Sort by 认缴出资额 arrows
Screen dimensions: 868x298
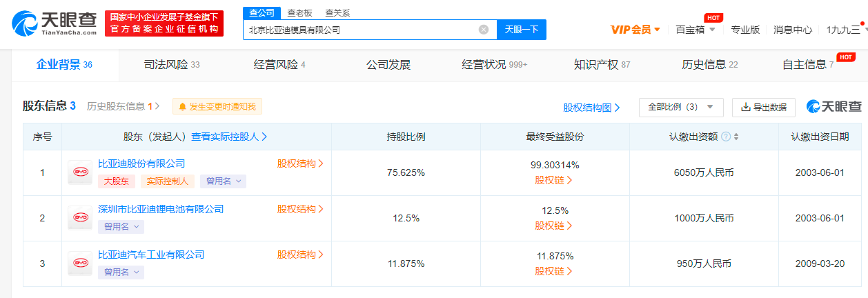click(x=736, y=137)
